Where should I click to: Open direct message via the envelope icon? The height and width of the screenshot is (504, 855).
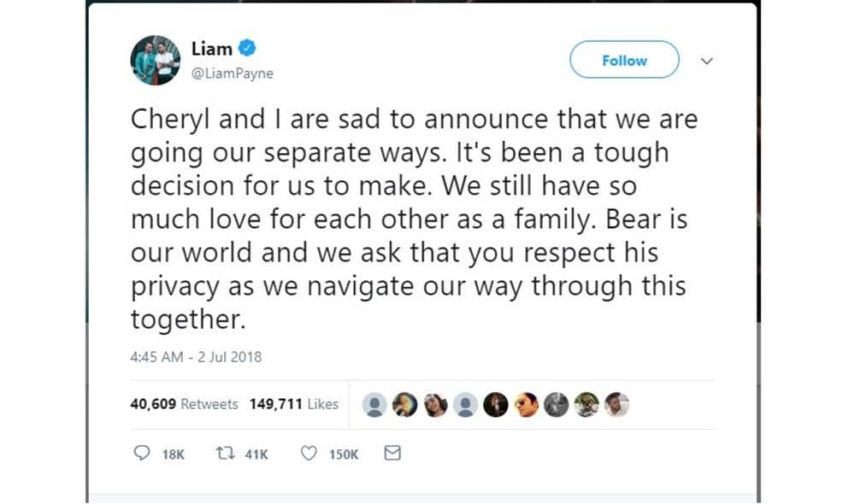point(392,453)
